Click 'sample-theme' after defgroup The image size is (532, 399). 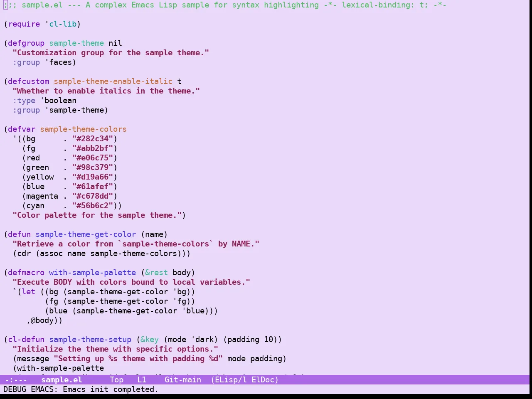[76, 43]
